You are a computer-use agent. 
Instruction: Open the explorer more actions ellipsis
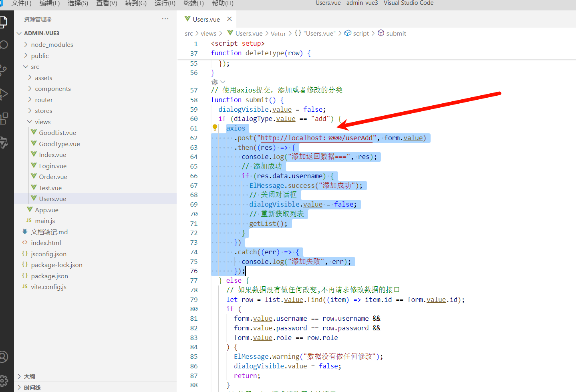click(x=165, y=19)
